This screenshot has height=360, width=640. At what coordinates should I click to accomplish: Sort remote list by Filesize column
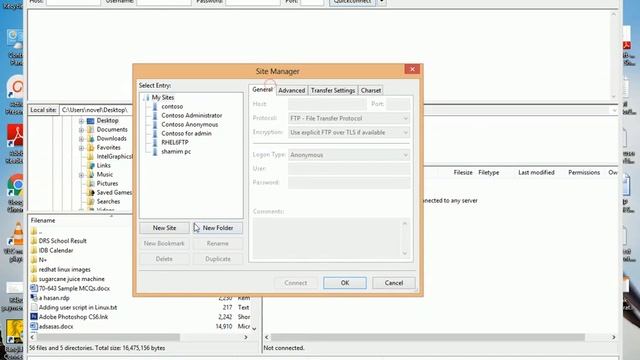463,173
